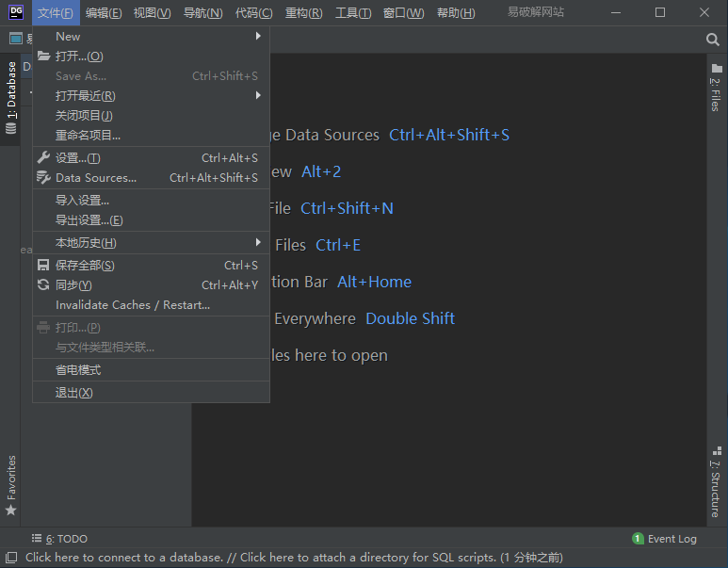The image size is (728, 568).
Task: Click the Favorites star icon
Action: pyautogui.click(x=10, y=511)
